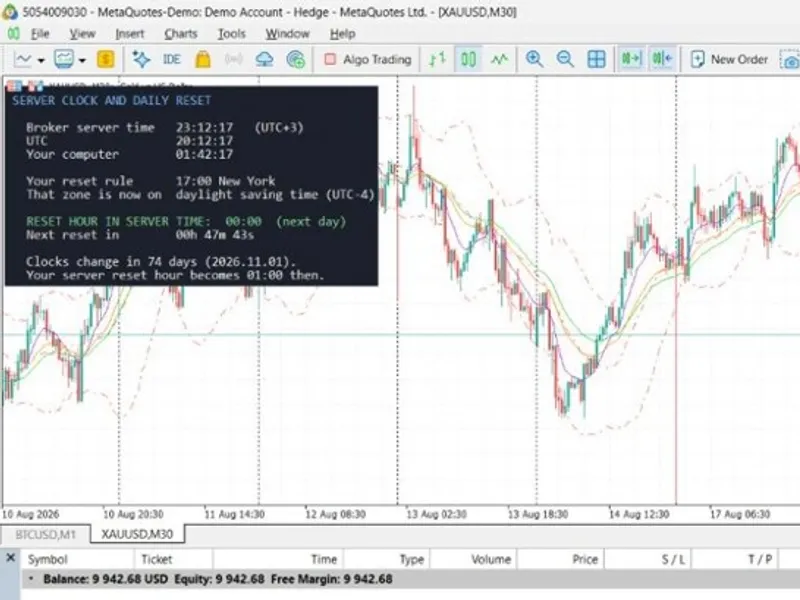
Task: Click the 13 Aug 02:30 time axis label
Action: tap(436, 514)
